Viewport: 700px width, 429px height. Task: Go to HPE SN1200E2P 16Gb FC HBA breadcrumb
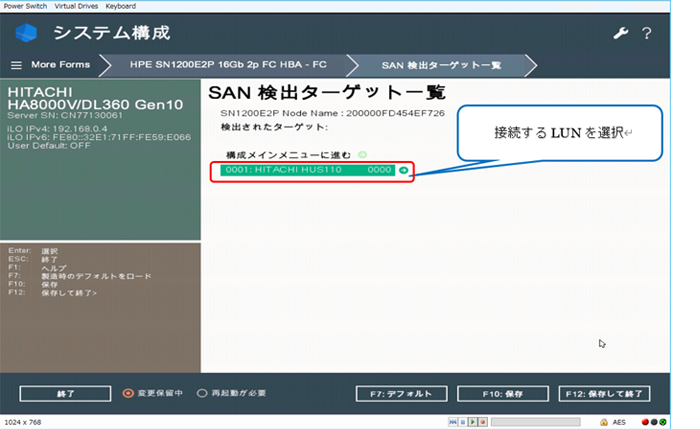pyautogui.click(x=228, y=65)
